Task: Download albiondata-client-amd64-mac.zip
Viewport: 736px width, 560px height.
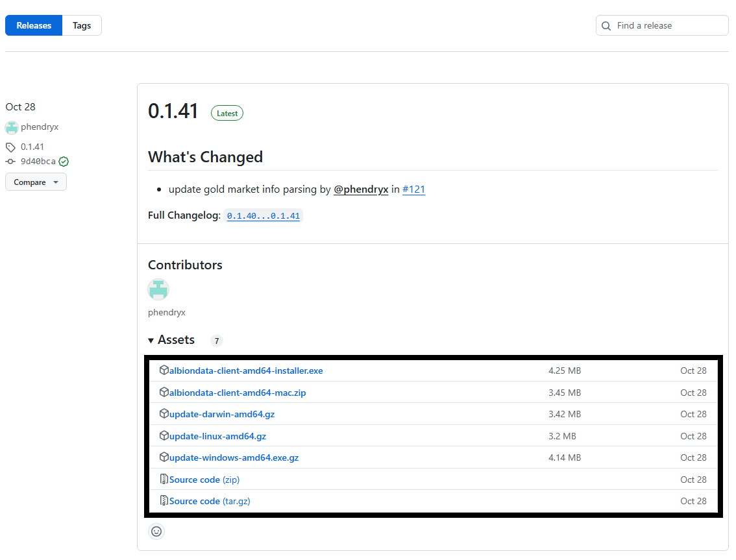Action: click(237, 393)
